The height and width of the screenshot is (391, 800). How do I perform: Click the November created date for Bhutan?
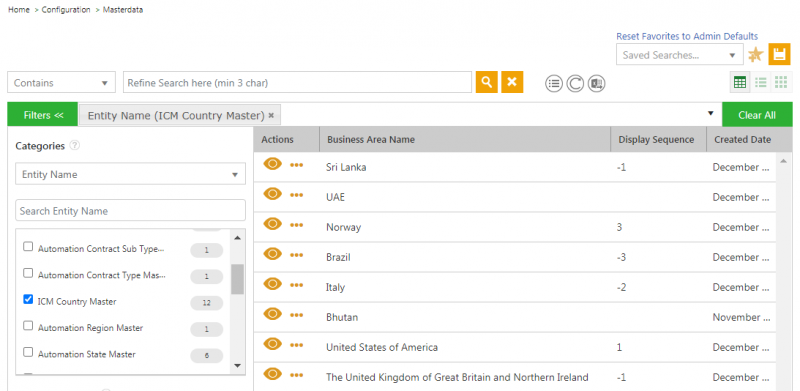tap(741, 317)
